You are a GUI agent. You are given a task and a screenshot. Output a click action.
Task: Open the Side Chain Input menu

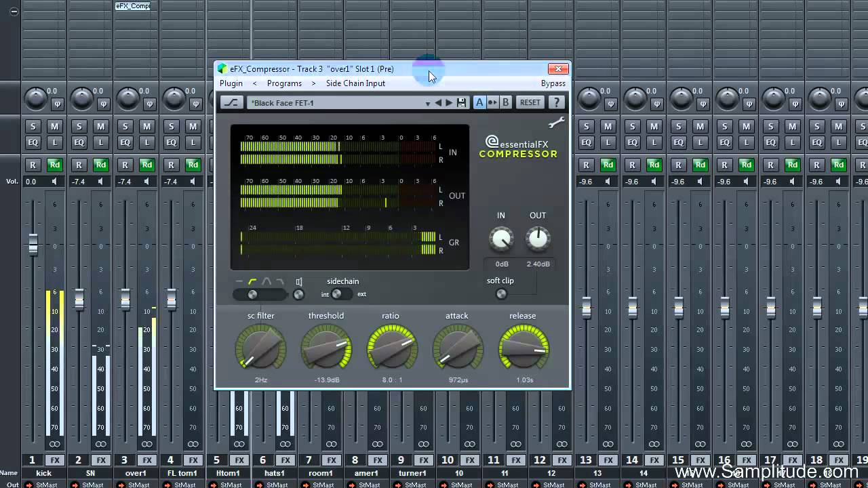[x=355, y=83]
